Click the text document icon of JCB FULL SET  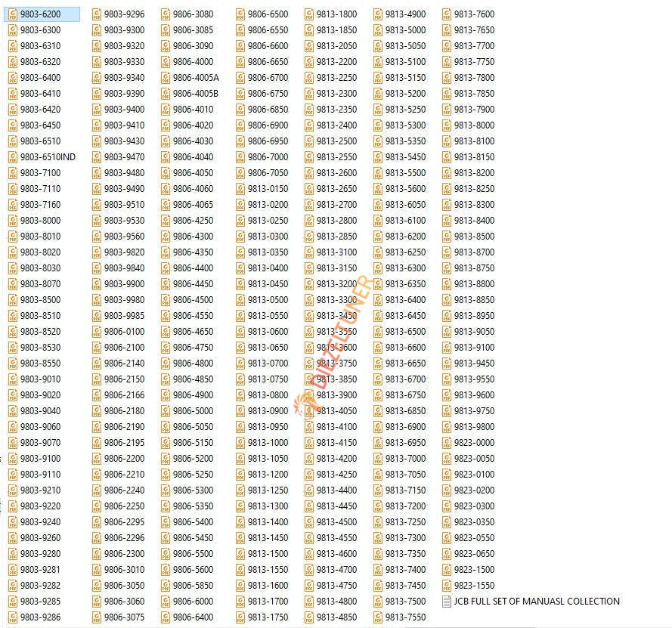point(447,602)
